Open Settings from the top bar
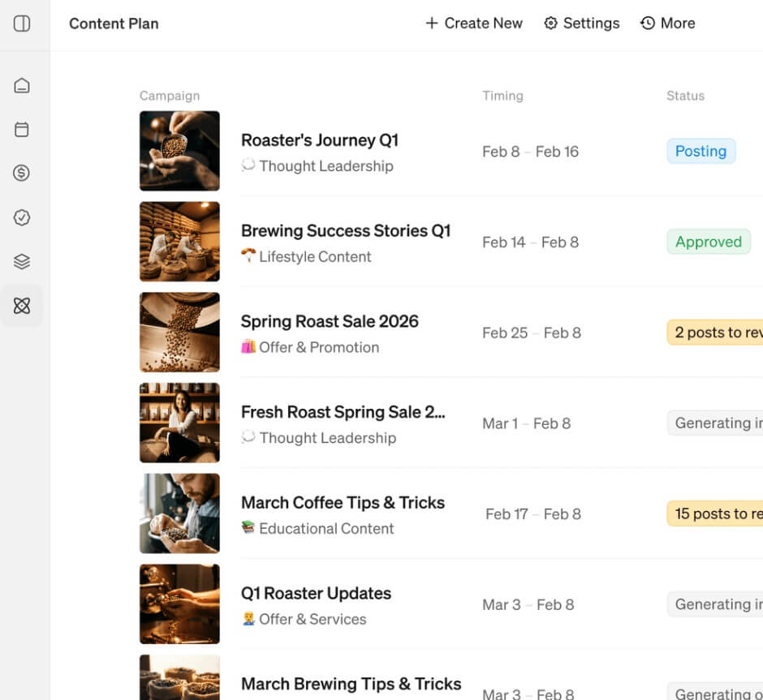The height and width of the screenshot is (700, 763). (x=581, y=24)
